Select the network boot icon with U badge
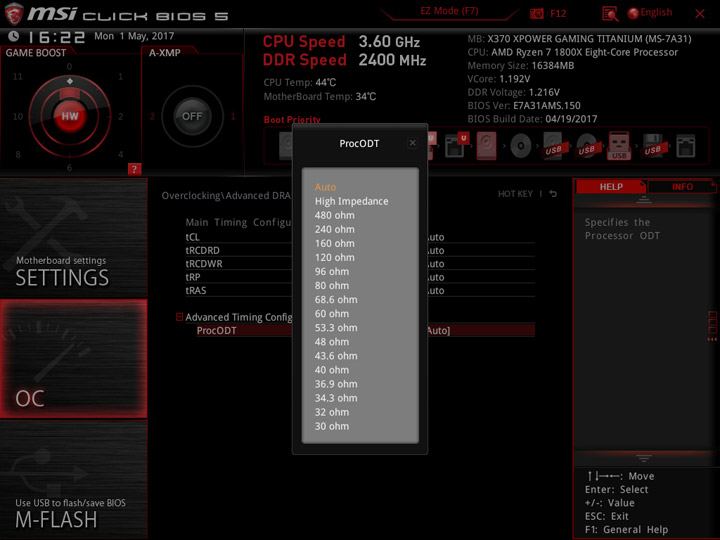Screen dimensions: 720x540 [456, 145]
